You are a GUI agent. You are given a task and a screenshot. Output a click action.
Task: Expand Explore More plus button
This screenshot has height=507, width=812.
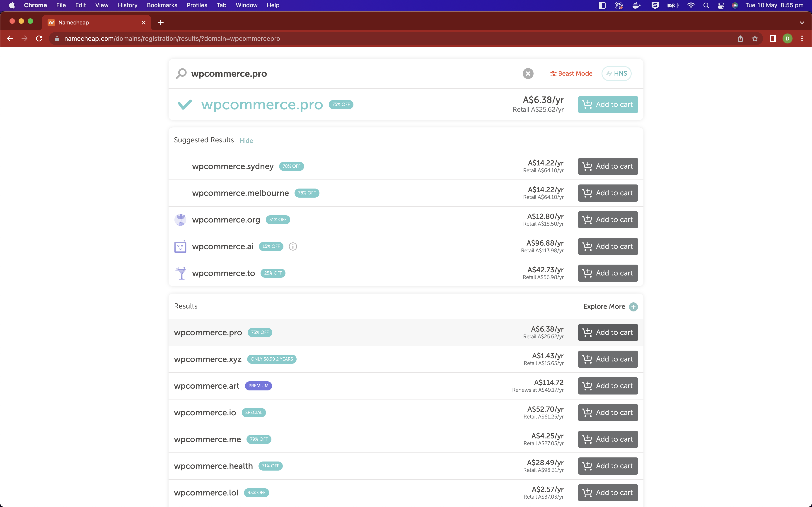tap(633, 306)
